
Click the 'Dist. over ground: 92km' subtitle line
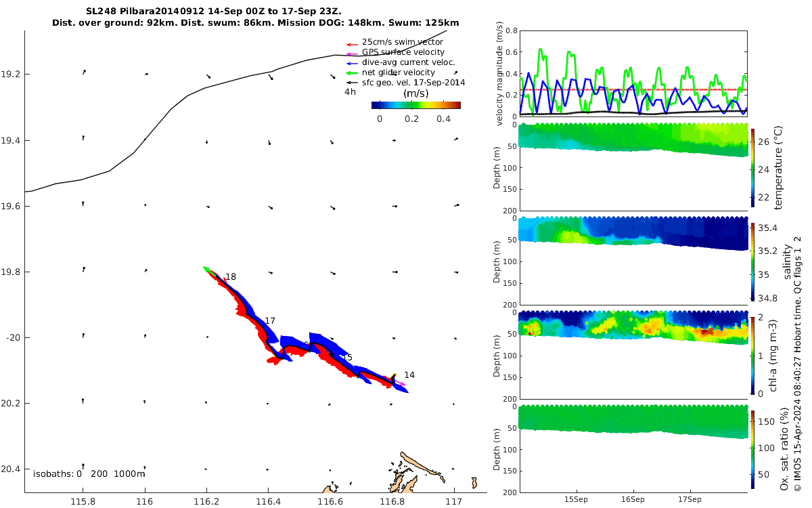point(255,23)
